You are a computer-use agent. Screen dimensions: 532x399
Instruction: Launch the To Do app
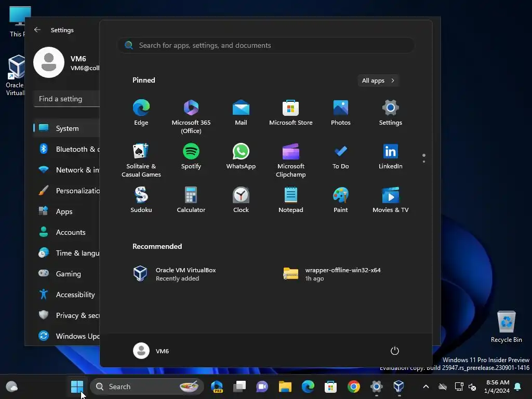(341, 156)
